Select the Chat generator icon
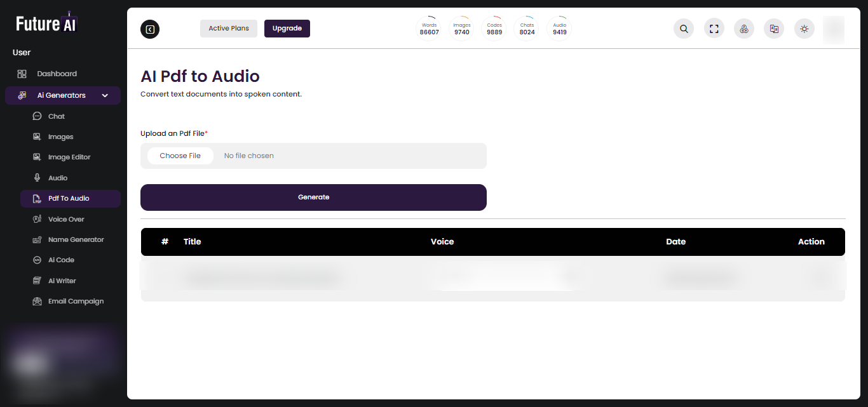The width and height of the screenshot is (868, 407). click(38, 116)
